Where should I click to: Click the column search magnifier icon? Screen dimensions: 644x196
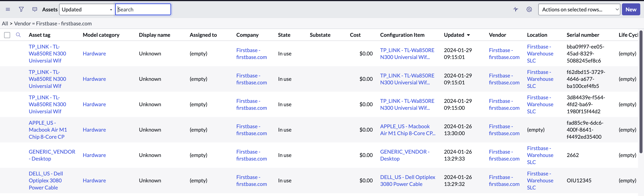point(18,35)
